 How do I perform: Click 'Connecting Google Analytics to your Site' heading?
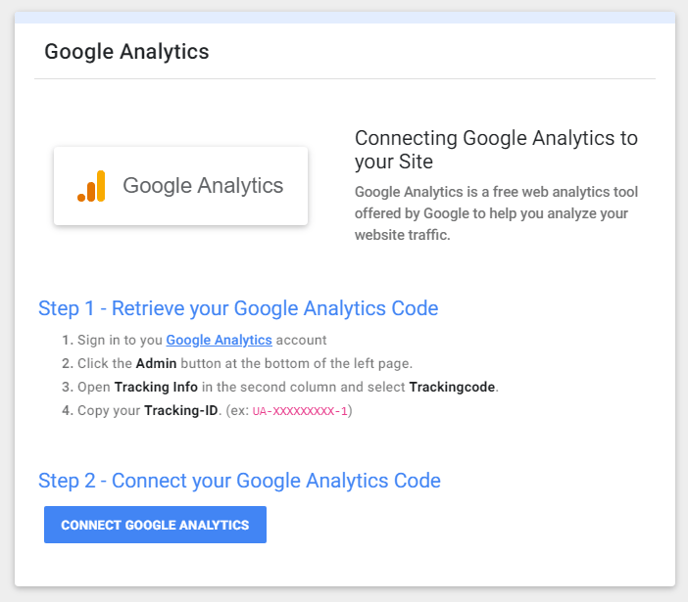click(x=496, y=150)
